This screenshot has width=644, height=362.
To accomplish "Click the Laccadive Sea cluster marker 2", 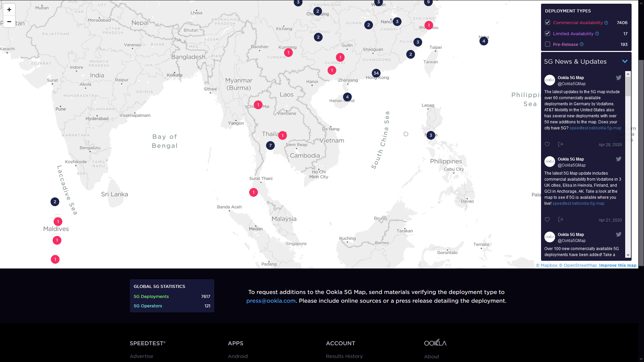I will 55,202.
